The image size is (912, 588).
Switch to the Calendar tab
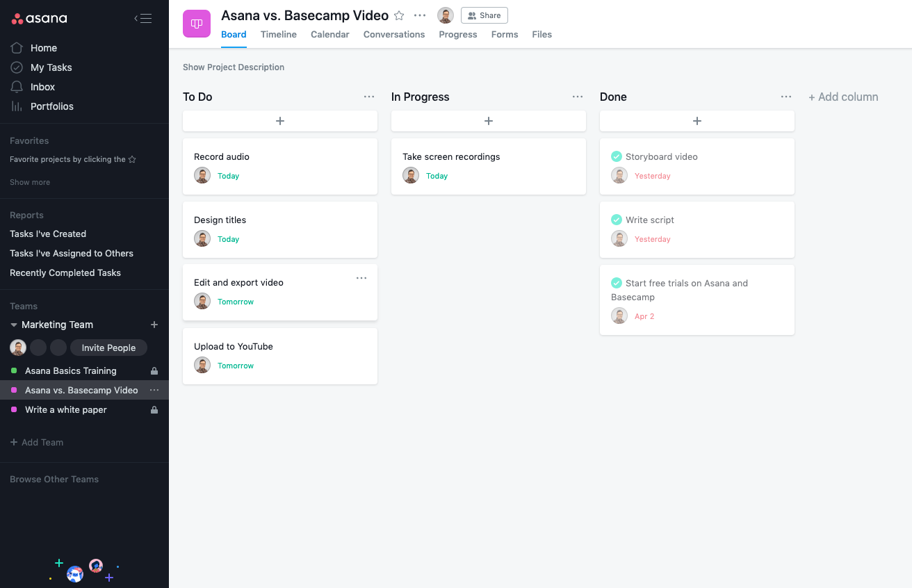330,34
